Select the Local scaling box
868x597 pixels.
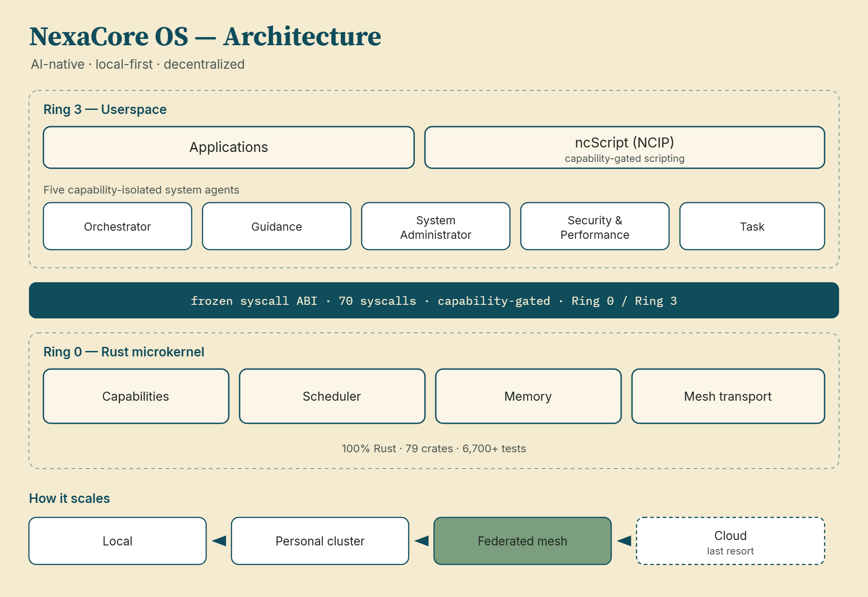point(118,541)
